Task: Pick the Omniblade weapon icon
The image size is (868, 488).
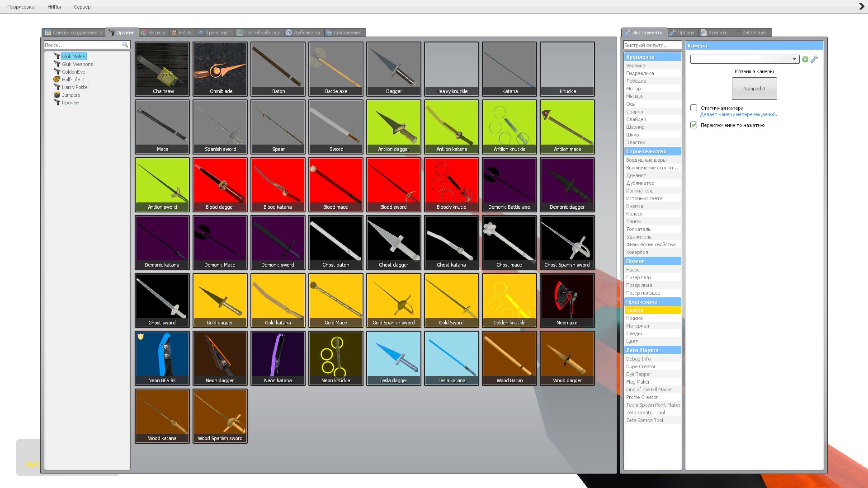Action: [220, 69]
